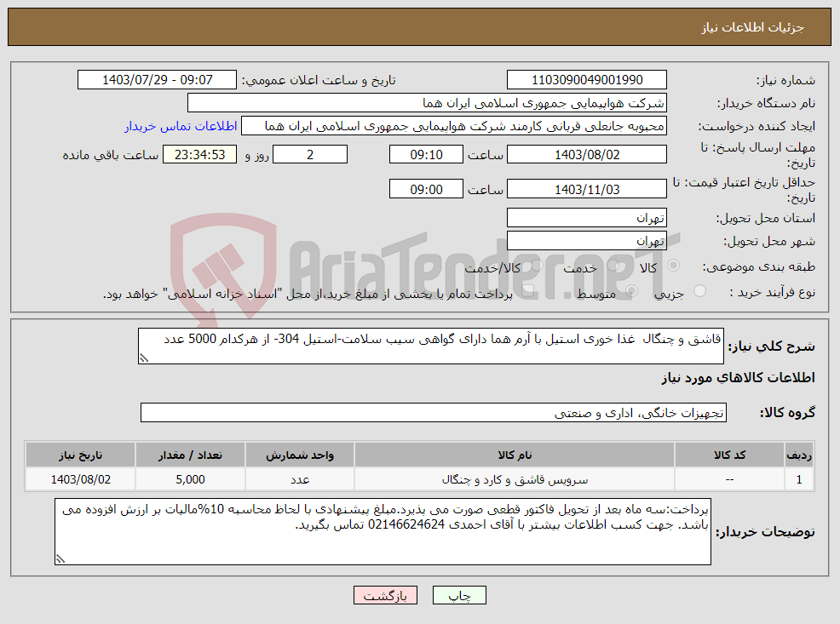Click the general need description text area
The width and height of the screenshot is (840, 624).
pos(431,346)
